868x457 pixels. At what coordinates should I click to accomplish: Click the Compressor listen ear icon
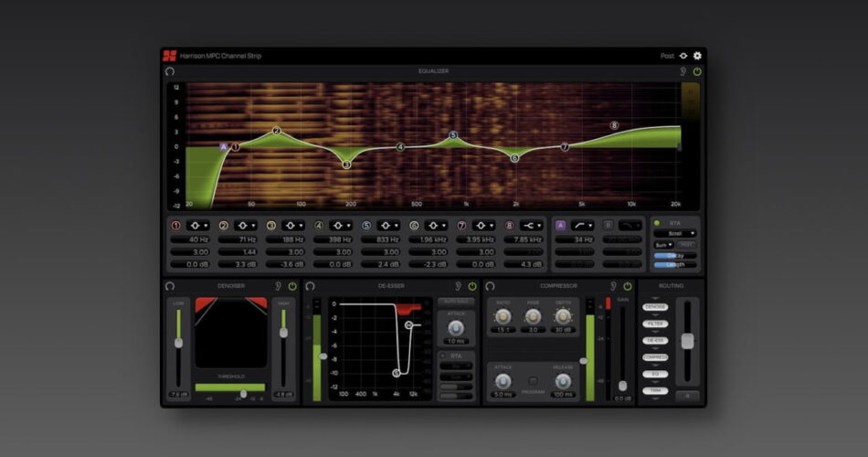pyautogui.click(x=613, y=286)
